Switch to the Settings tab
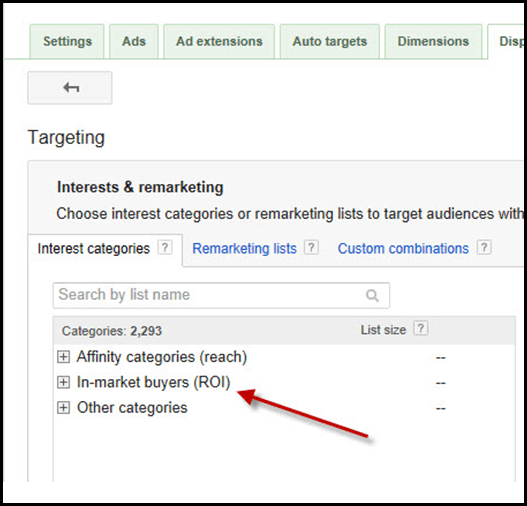527x506 pixels. tap(67, 41)
